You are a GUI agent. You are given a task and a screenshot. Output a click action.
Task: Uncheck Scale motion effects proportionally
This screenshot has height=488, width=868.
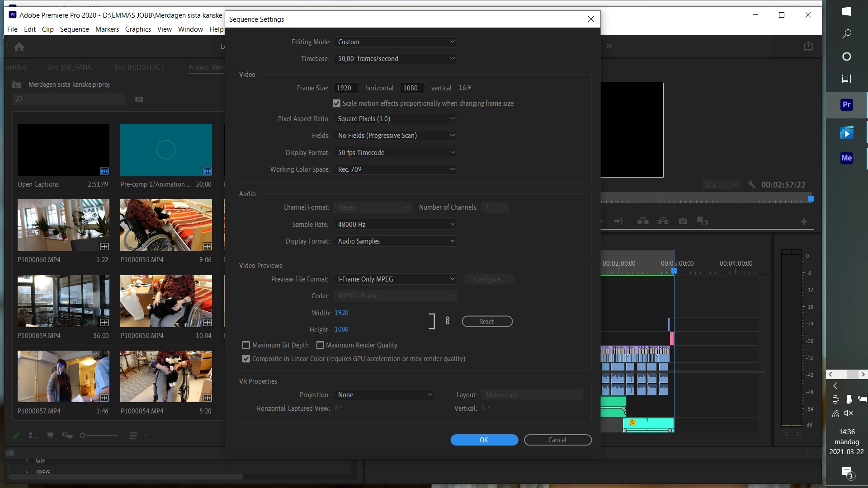336,103
